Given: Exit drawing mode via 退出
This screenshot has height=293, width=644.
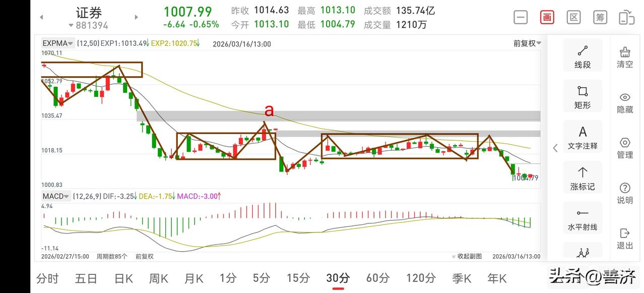Looking at the screenshot, I should [625, 239].
